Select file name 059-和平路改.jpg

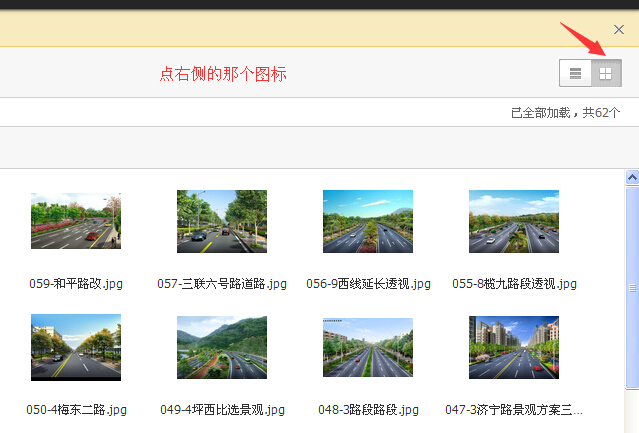coord(76,283)
